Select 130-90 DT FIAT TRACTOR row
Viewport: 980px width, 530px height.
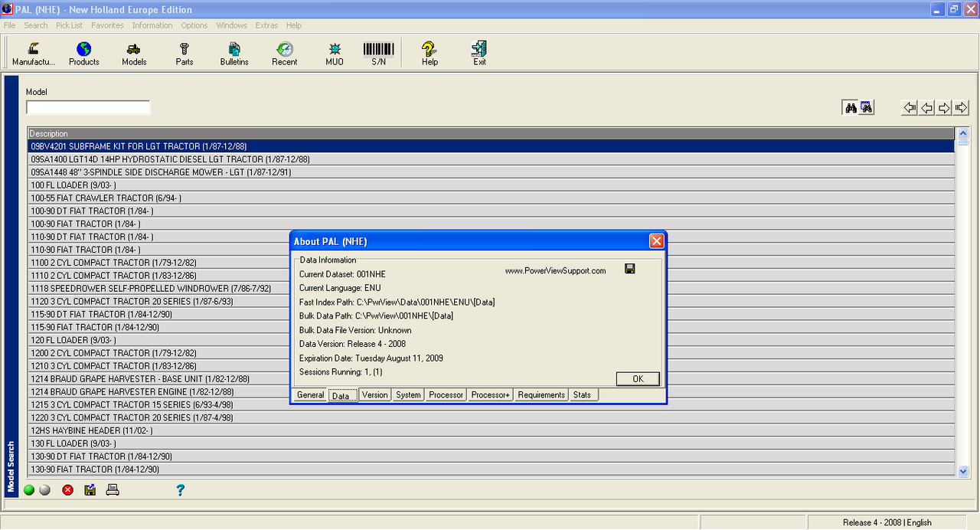tap(491, 456)
